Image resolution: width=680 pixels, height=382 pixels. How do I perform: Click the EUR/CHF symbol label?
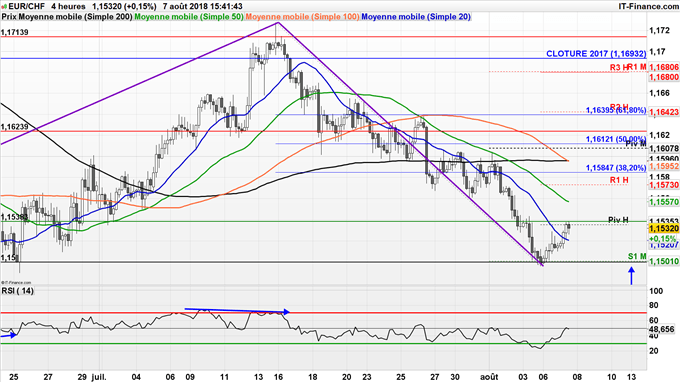click(26, 7)
